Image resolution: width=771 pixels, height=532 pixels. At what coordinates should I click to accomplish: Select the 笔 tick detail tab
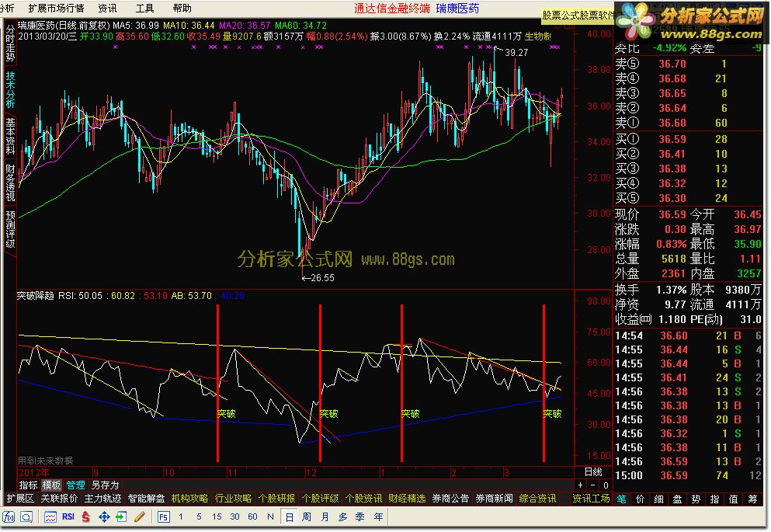pyautogui.click(x=621, y=499)
